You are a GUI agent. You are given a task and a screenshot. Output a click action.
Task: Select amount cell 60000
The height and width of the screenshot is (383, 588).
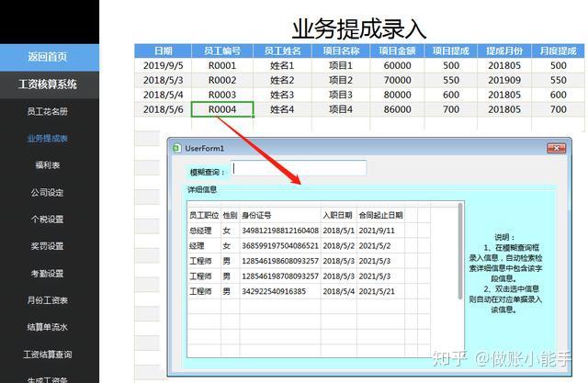point(397,65)
